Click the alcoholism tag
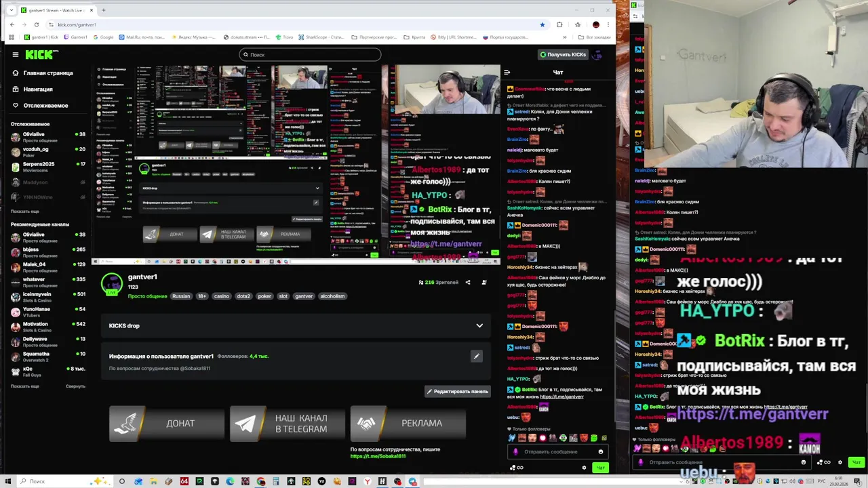 (332, 296)
